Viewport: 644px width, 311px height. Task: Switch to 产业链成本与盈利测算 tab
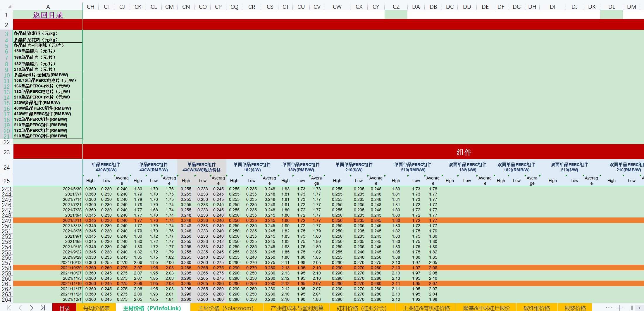tap(297, 308)
